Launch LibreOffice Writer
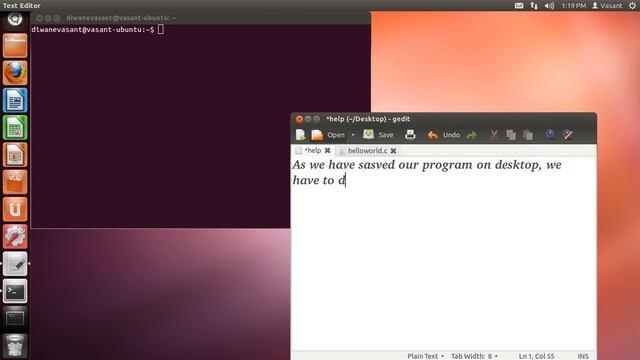This screenshot has height=360, width=640. [15, 100]
